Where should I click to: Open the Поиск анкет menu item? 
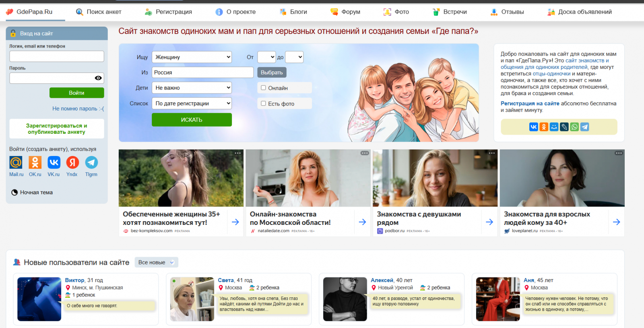(99, 12)
